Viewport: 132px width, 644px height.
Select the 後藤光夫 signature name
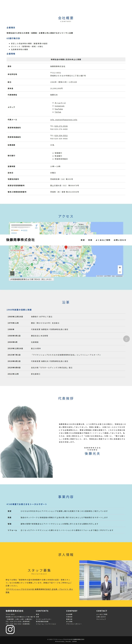click(92, 453)
